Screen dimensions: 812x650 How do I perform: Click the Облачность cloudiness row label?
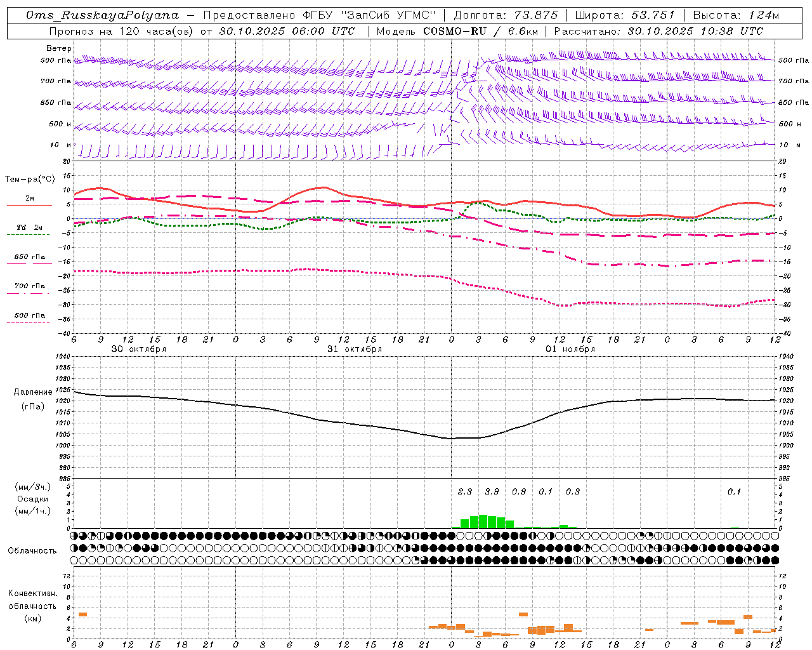[x=32, y=551]
